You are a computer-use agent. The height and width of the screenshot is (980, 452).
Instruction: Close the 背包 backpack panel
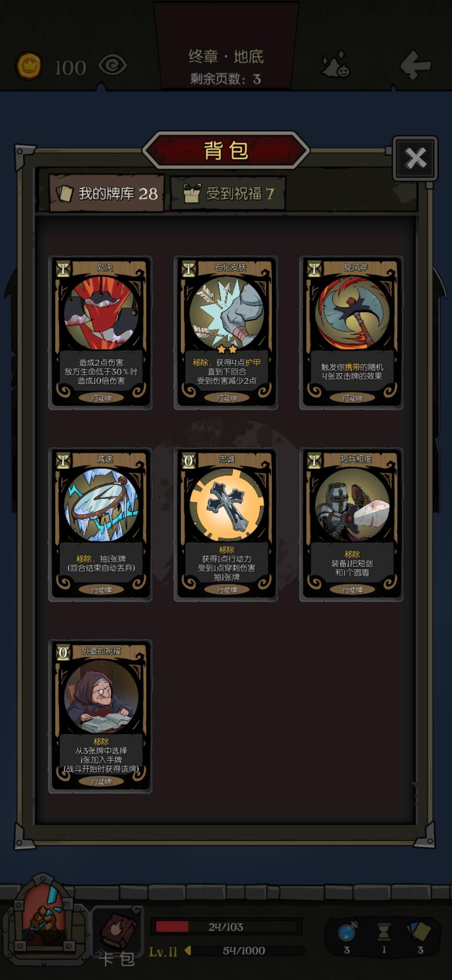[x=415, y=158]
